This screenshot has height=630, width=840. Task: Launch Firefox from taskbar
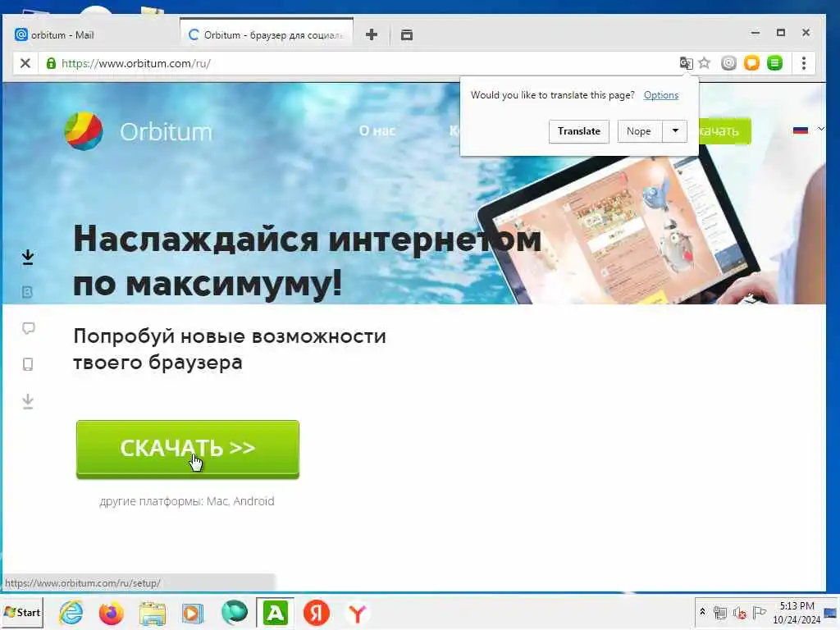point(111,613)
